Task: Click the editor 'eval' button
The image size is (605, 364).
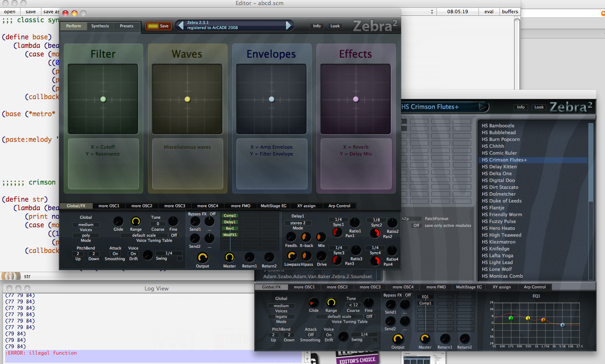Action: (489, 12)
